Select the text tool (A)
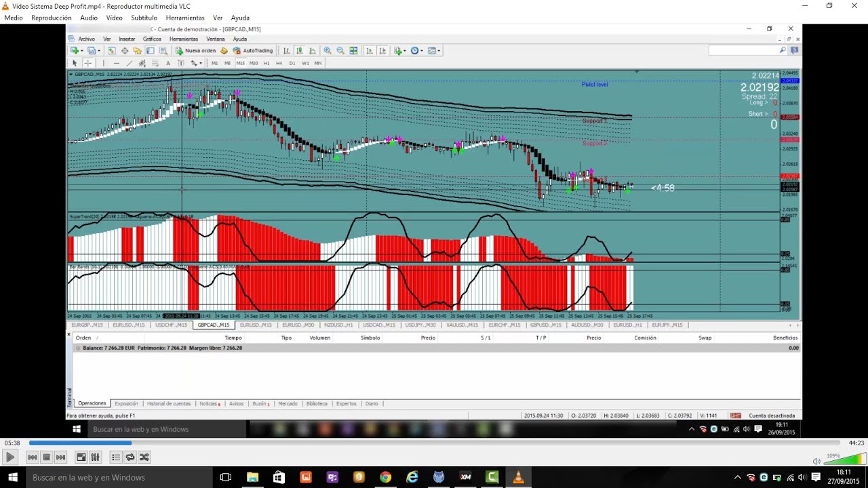This screenshot has height=488, width=868. [x=168, y=63]
